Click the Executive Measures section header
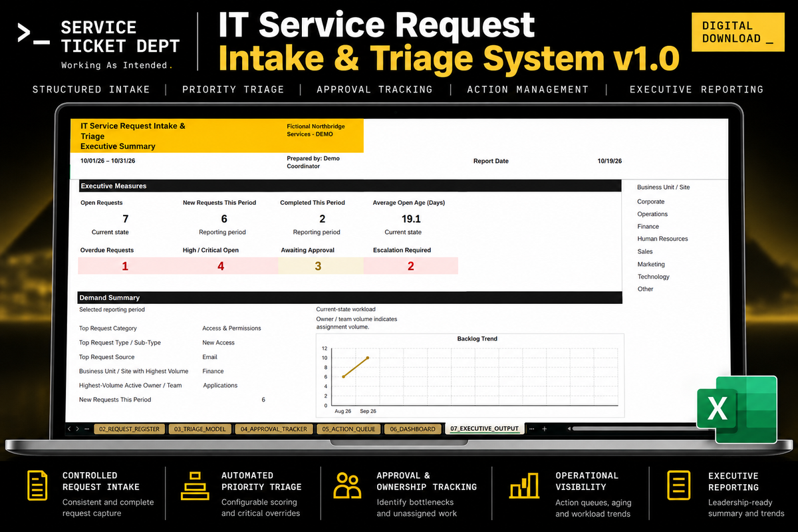798x532 pixels. pyautogui.click(x=349, y=186)
